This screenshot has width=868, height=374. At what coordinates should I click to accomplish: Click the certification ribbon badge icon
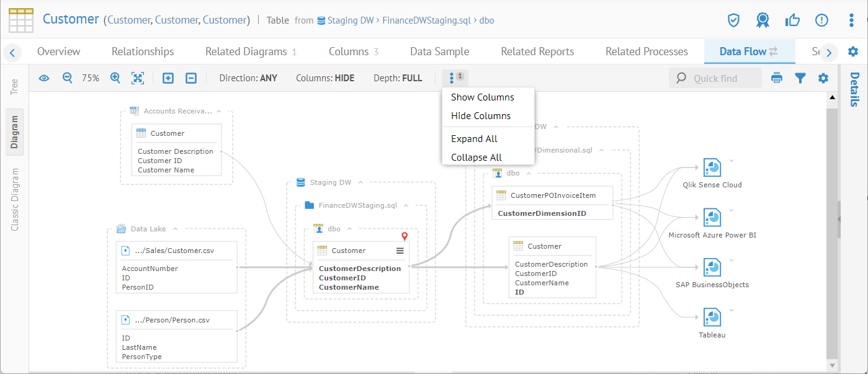click(763, 20)
